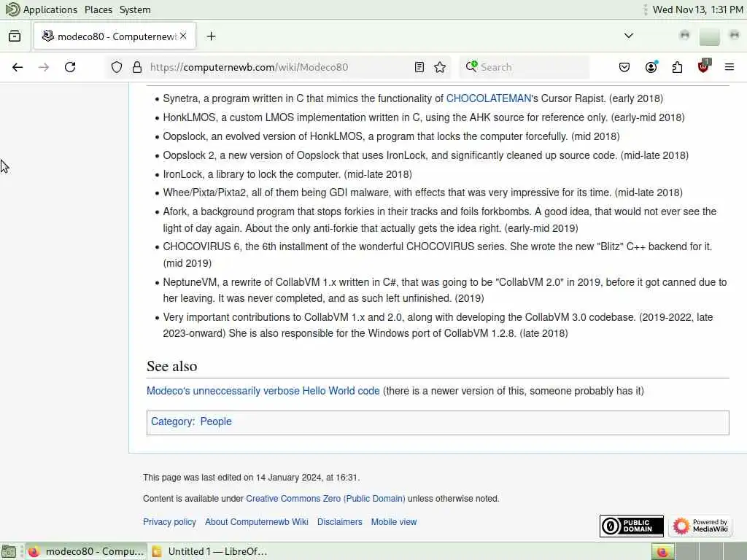The image size is (747, 560).
Task: Open the Applications menu
Action: [50, 9]
